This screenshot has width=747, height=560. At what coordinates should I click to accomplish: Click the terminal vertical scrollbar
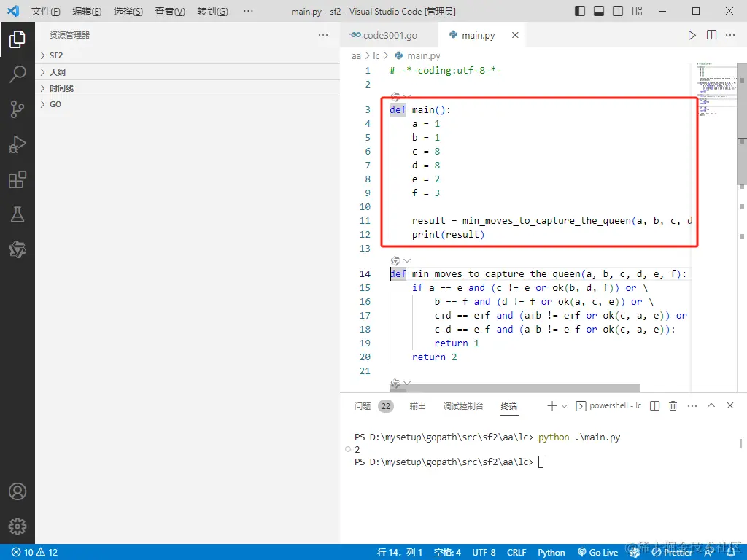[x=741, y=443]
